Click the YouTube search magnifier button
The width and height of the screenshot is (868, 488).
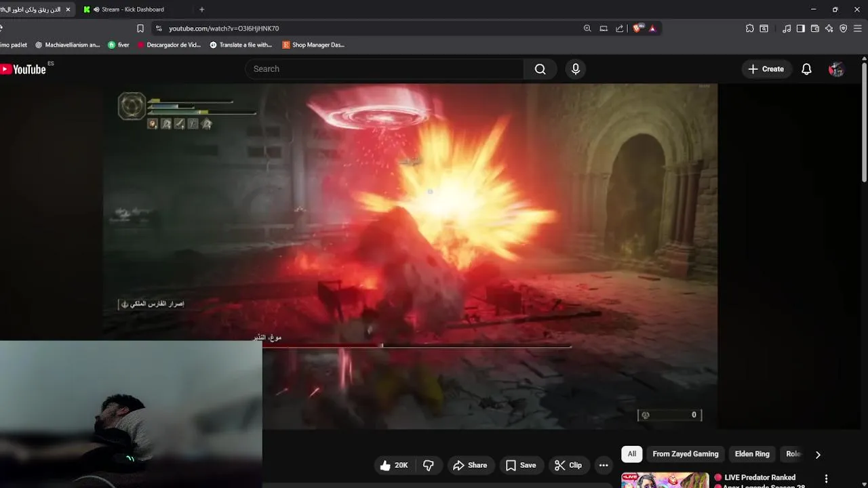(x=540, y=69)
